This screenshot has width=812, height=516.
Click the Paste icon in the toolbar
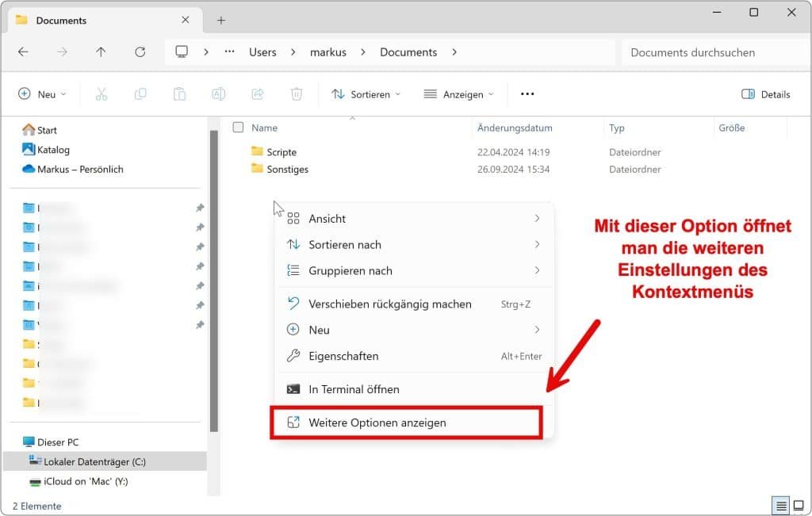click(179, 94)
